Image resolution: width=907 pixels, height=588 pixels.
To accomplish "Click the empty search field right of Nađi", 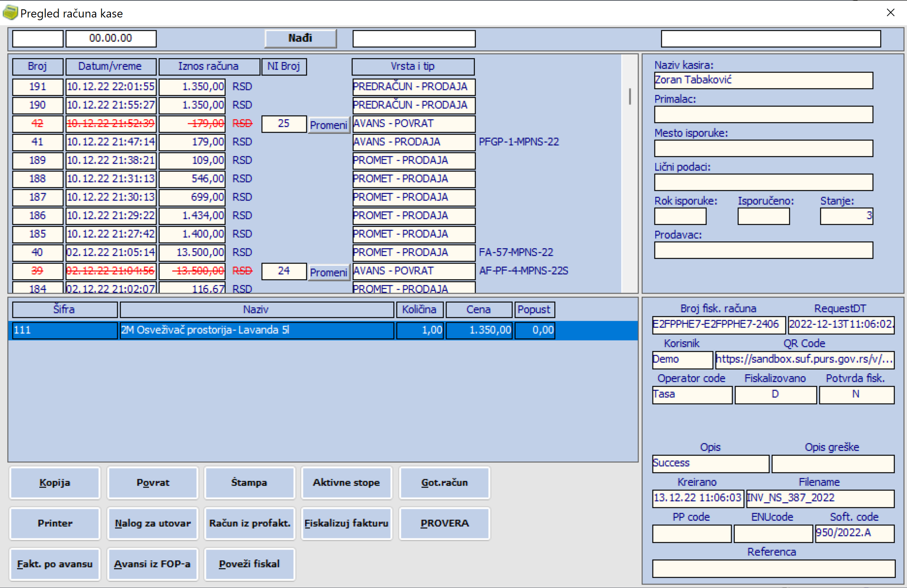I will coord(414,38).
